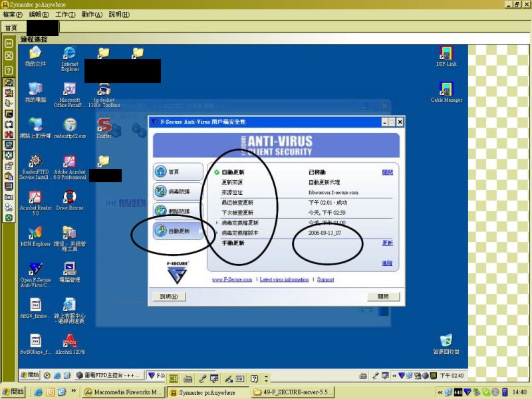Image resolution: width=532 pixels, height=399 pixels.
Task: Switch to Macromedia Fireworks taskbar button
Action: click(x=123, y=392)
